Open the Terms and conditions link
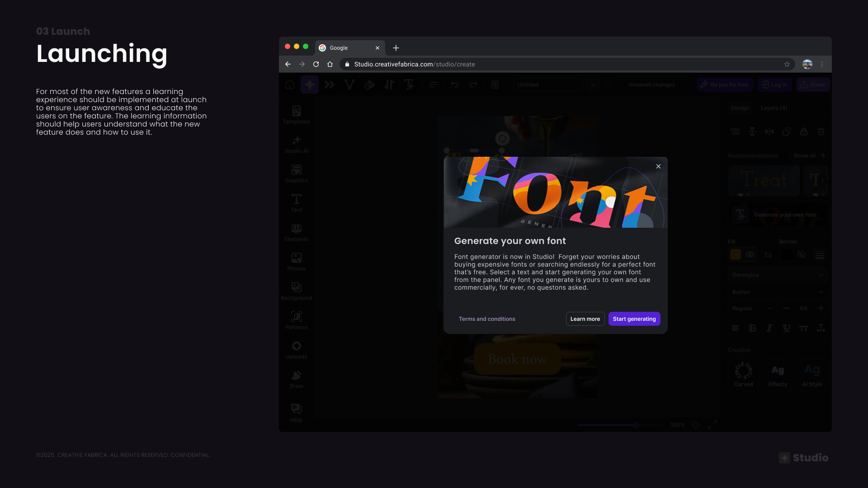The image size is (868, 488). point(487,319)
